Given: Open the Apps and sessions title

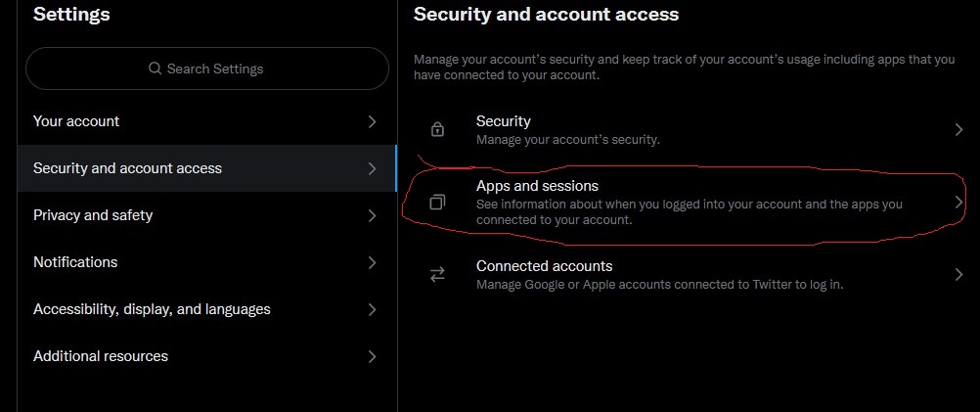Looking at the screenshot, I should (x=537, y=186).
